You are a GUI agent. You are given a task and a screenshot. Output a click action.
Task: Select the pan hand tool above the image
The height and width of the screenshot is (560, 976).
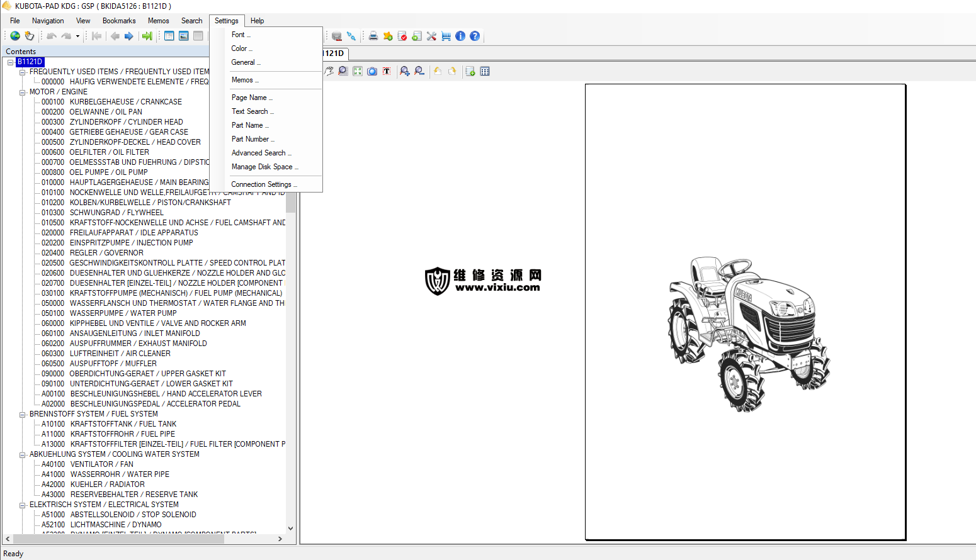[x=329, y=71]
